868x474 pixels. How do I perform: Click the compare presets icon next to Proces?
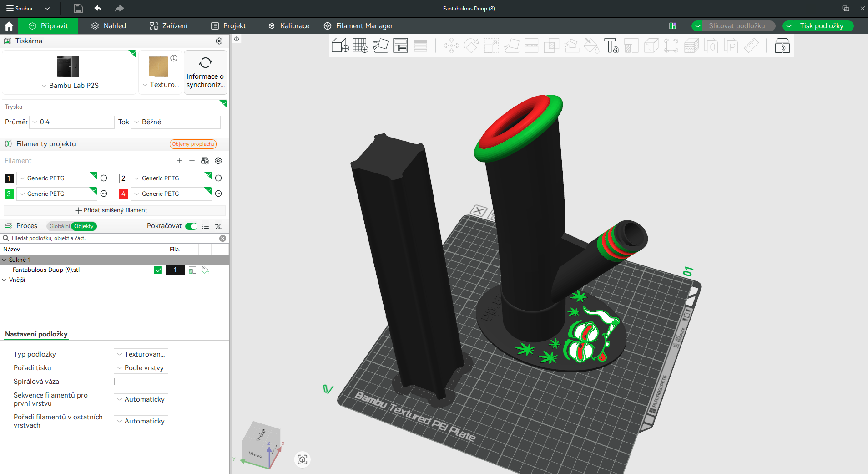[x=218, y=226]
